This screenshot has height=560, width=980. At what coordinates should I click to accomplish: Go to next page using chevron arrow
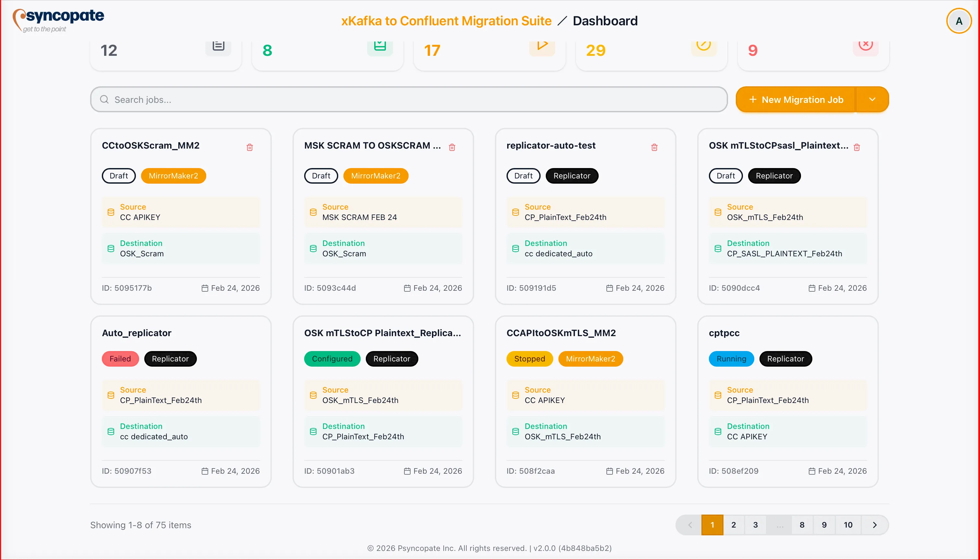875,525
